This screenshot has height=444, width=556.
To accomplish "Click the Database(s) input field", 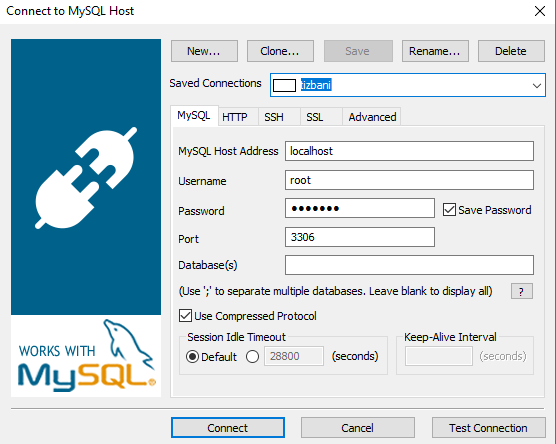I will click(x=409, y=265).
